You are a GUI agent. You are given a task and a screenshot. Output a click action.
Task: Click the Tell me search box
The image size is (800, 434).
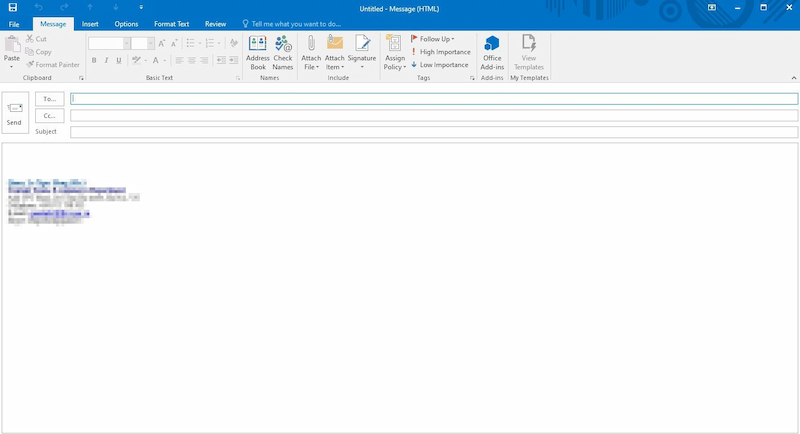coord(300,23)
